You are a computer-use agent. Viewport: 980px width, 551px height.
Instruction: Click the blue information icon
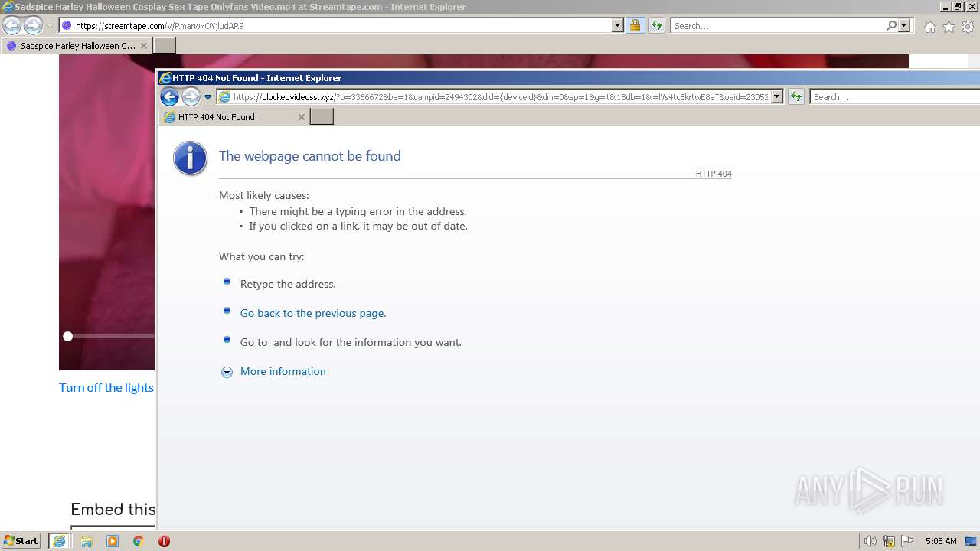[x=191, y=158]
